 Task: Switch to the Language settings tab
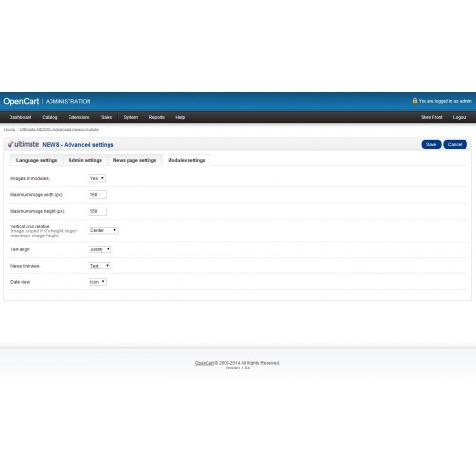click(x=36, y=160)
